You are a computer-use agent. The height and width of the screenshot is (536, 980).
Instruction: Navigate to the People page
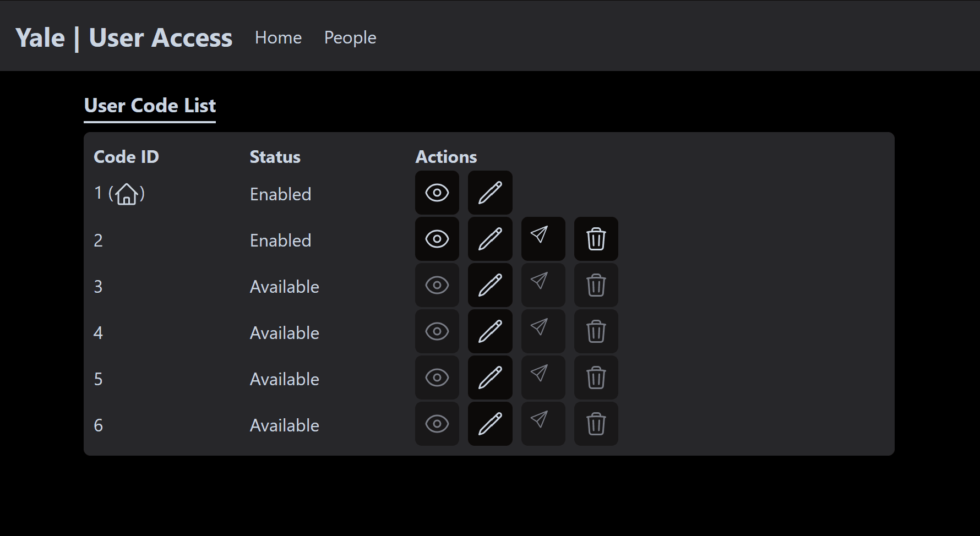click(350, 37)
